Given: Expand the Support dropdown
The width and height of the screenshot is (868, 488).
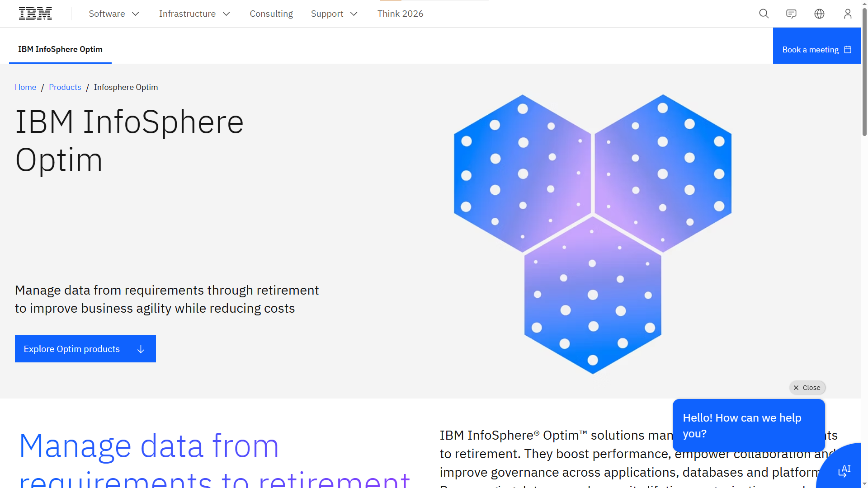Looking at the screenshot, I should tap(334, 14).
